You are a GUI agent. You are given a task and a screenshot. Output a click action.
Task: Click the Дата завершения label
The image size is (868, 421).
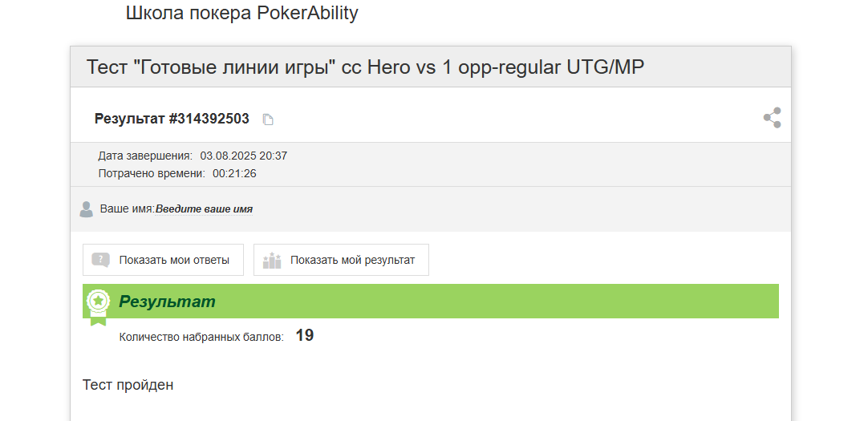click(x=145, y=156)
